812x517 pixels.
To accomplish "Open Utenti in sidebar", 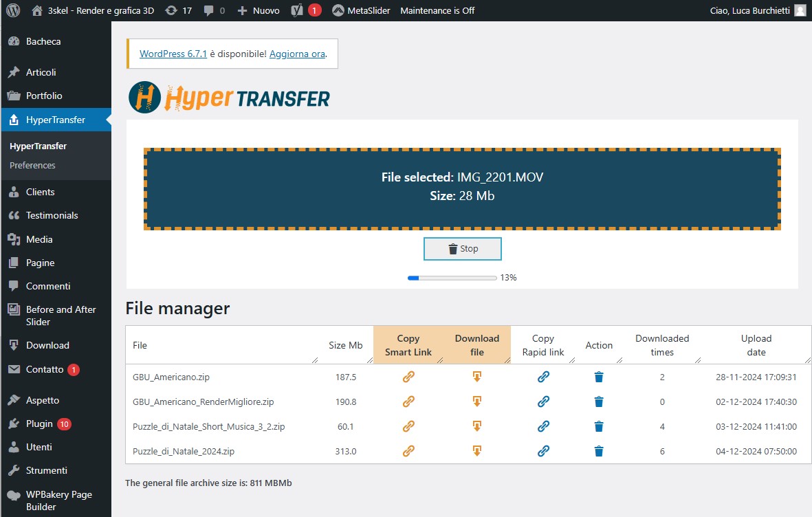I will [x=56, y=447].
